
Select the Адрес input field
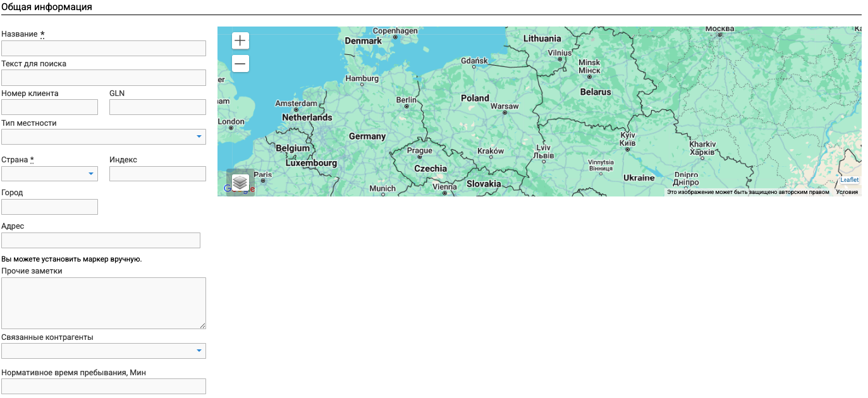pyautogui.click(x=101, y=240)
